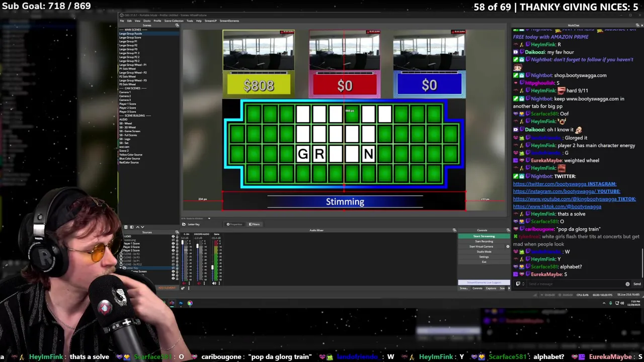Adjust Game channel volume fader
The image size is (644, 362).
pyautogui.click(x=212, y=267)
